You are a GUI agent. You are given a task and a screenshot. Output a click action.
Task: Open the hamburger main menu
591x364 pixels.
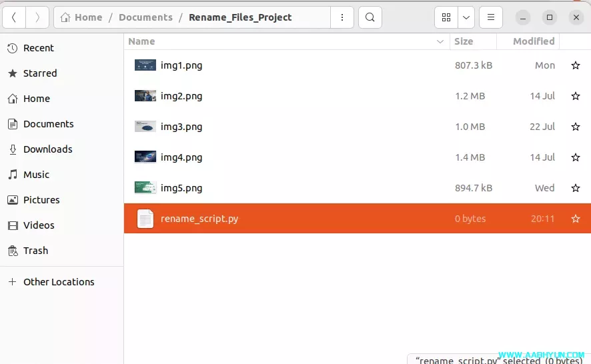click(490, 17)
